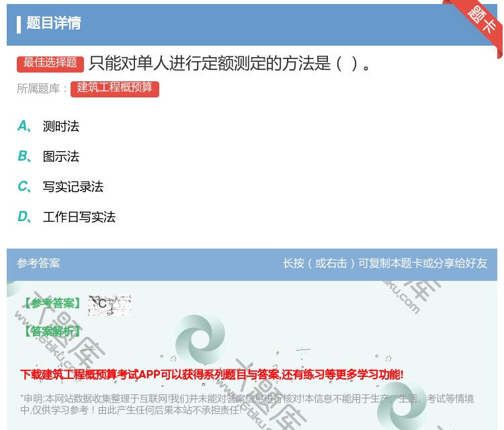The image size is (504, 430).
Task: Choose option C 写实记录法
Action: pyautogui.click(x=60, y=186)
